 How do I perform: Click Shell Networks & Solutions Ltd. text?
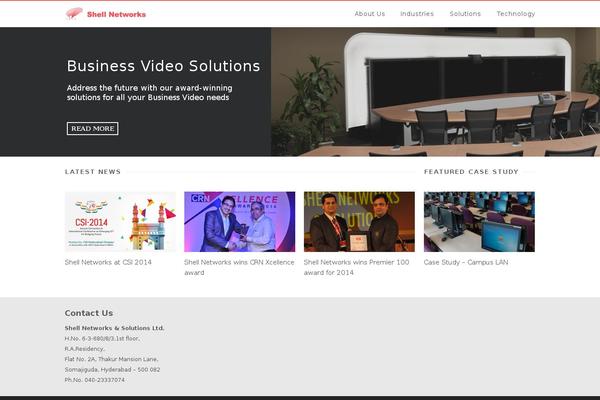pos(114,328)
